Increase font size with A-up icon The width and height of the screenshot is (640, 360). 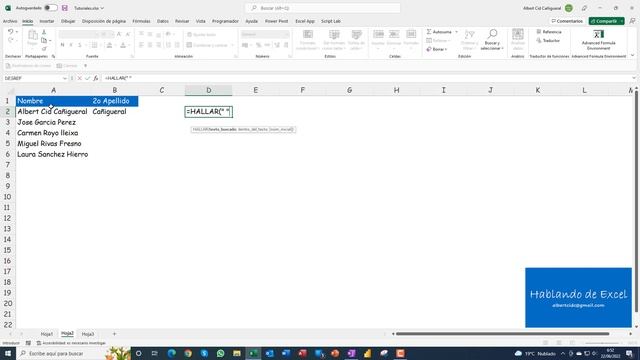(119, 34)
